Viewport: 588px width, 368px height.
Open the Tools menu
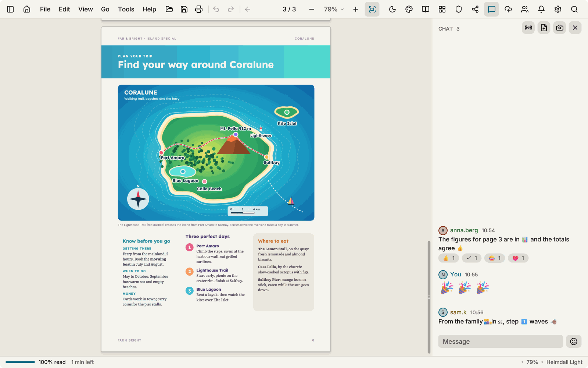pyautogui.click(x=126, y=9)
